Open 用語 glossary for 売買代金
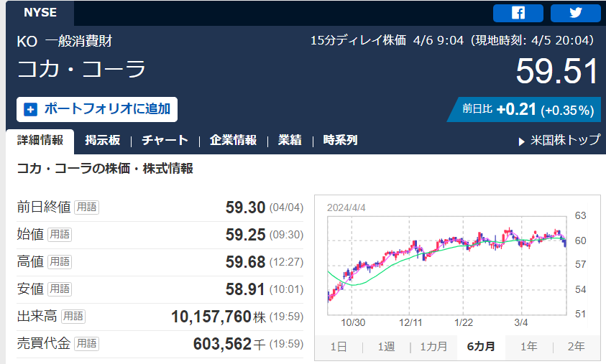 pyautogui.click(x=86, y=344)
